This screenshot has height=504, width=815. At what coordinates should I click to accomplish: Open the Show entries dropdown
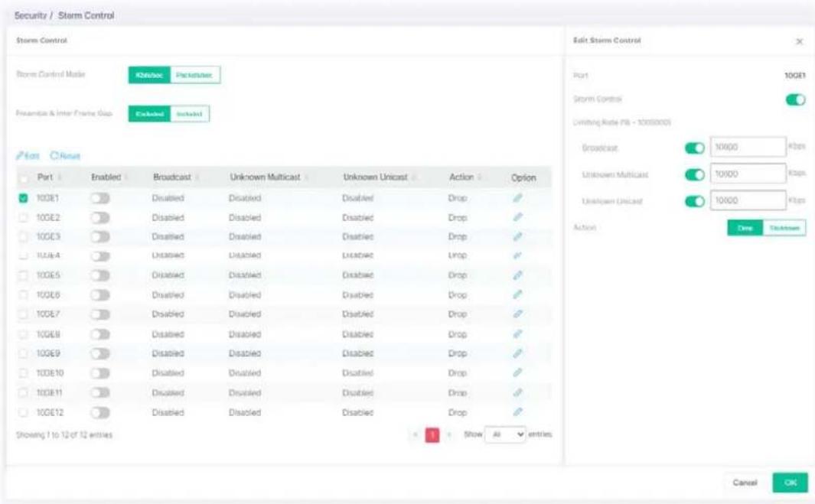pyautogui.click(x=505, y=434)
